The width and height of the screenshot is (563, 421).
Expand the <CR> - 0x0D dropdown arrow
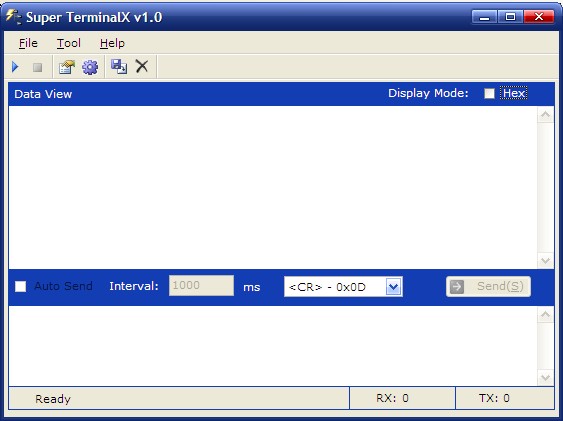pos(394,287)
